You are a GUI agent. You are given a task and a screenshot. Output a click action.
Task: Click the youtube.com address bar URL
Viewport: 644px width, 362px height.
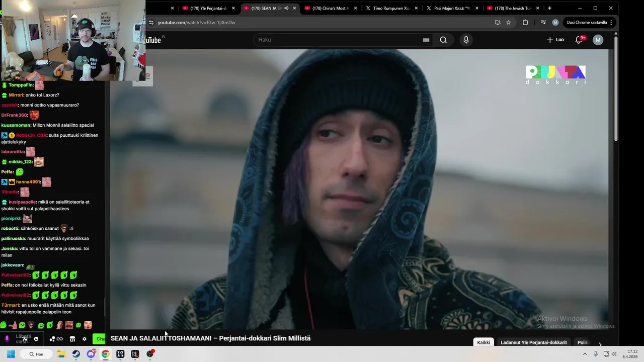pyautogui.click(x=196, y=23)
